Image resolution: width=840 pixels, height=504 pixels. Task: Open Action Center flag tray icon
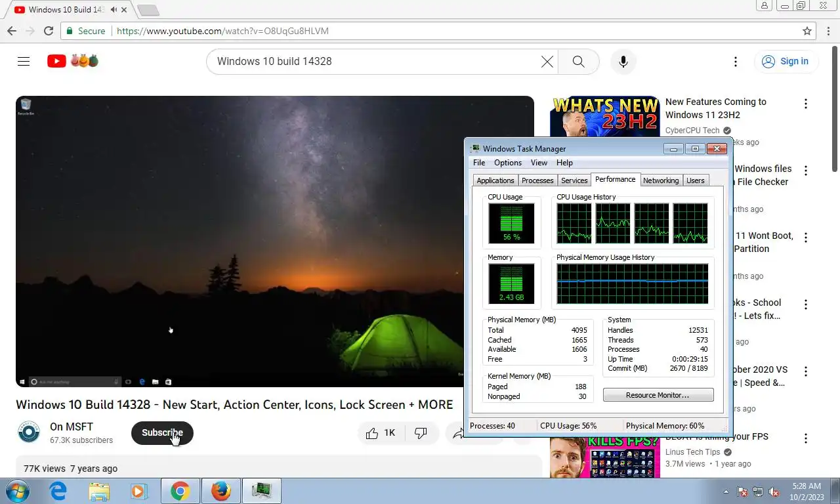pyautogui.click(x=742, y=491)
